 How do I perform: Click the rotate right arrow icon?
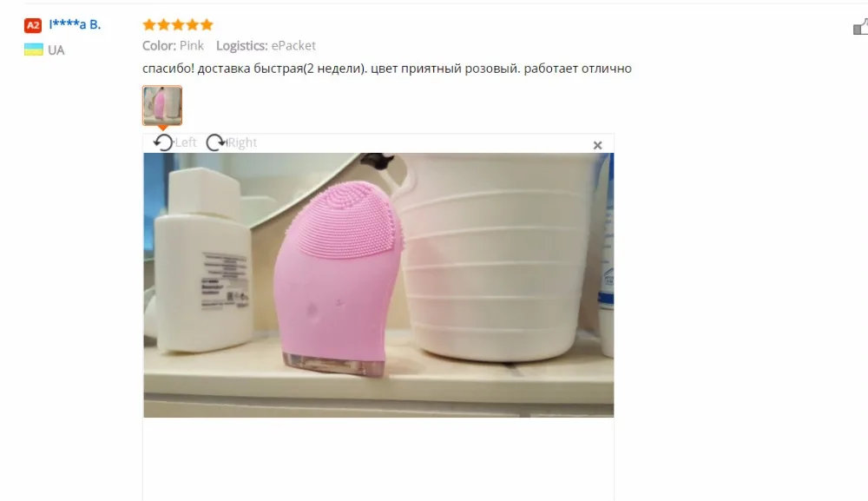[216, 142]
